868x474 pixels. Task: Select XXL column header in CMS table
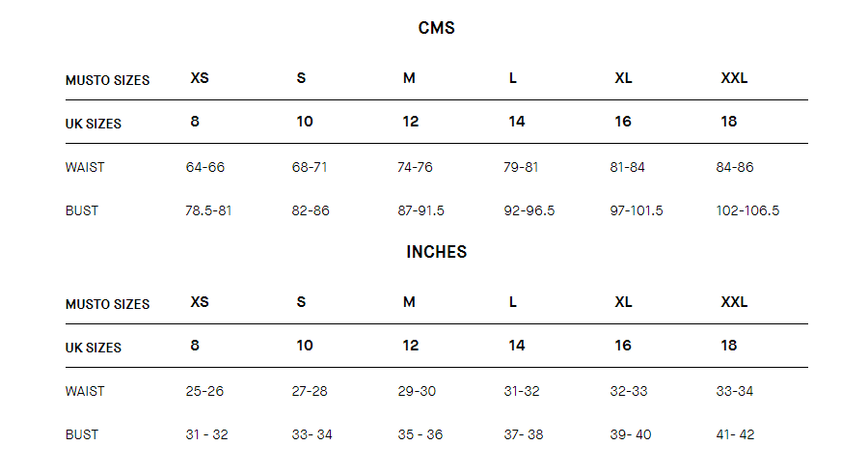(x=734, y=78)
